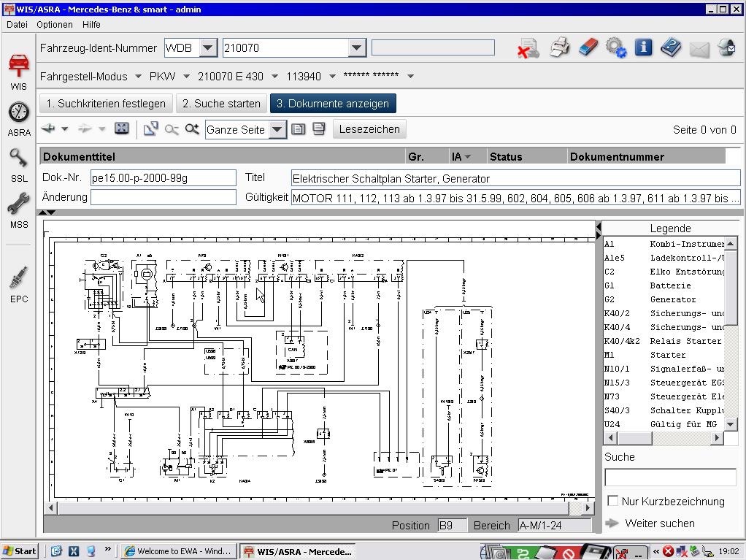Open the ASRA module in the sidebar
This screenshot has height=560, width=746.
pyautogui.click(x=18, y=119)
